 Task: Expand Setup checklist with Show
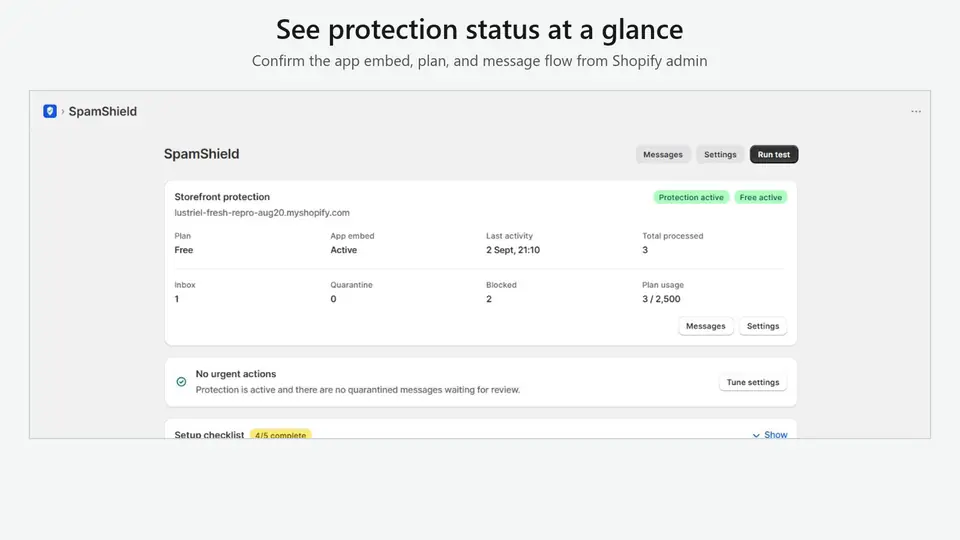tap(770, 435)
